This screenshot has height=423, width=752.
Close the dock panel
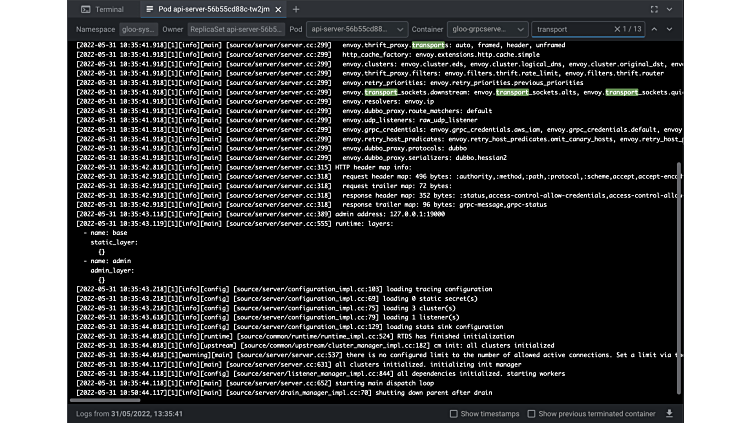click(x=669, y=9)
